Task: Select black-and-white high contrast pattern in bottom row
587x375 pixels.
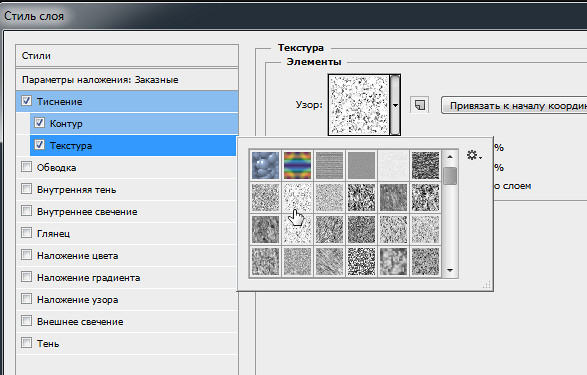Action: click(x=361, y=261)
